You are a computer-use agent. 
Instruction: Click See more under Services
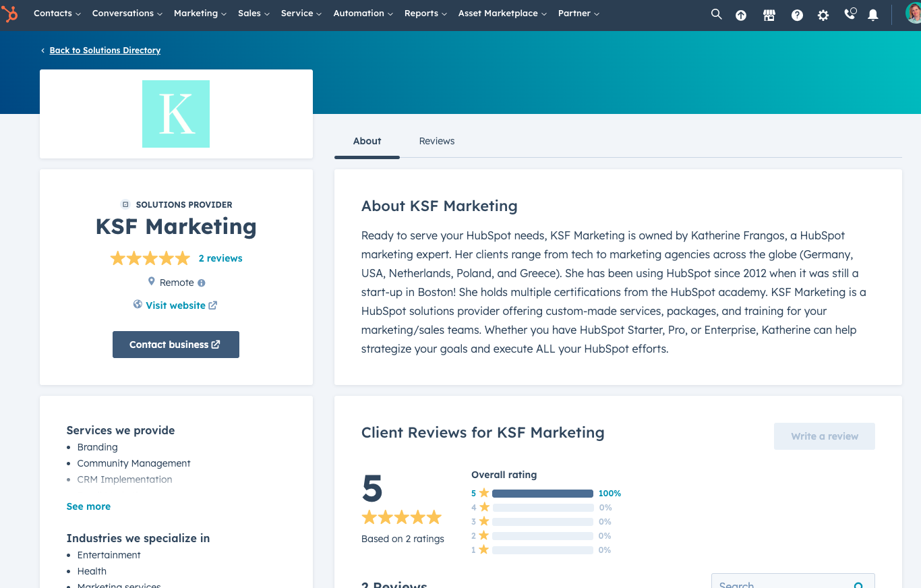pyautogui.click(x=88, y=506)
